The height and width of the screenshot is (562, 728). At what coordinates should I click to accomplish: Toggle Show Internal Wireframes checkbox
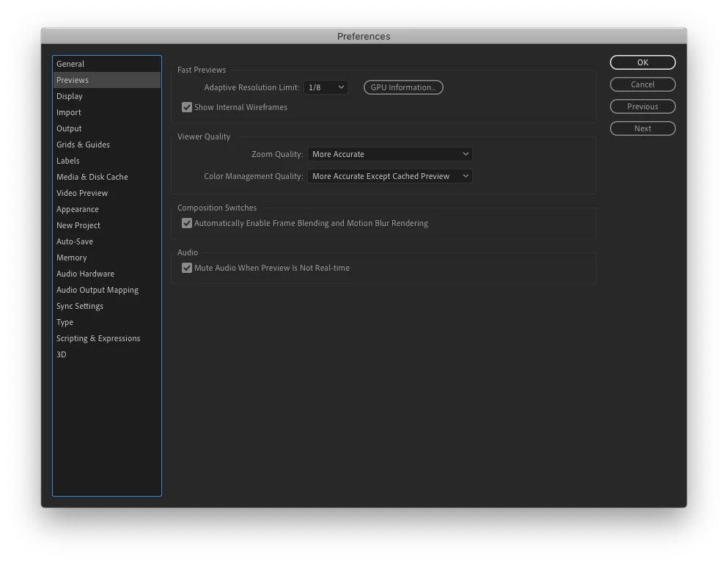(x=187, y=107)
